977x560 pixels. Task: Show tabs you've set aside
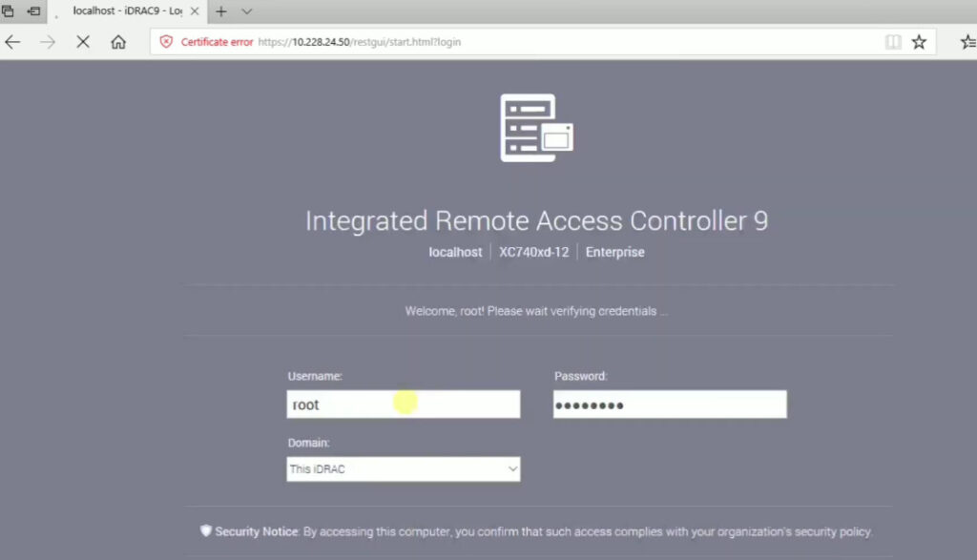pos(8,11)
